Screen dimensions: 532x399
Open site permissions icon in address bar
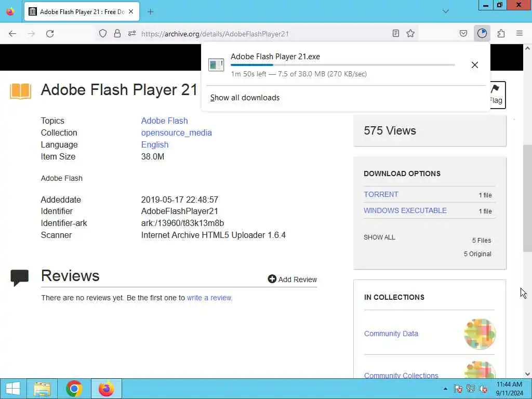[132, 33]
